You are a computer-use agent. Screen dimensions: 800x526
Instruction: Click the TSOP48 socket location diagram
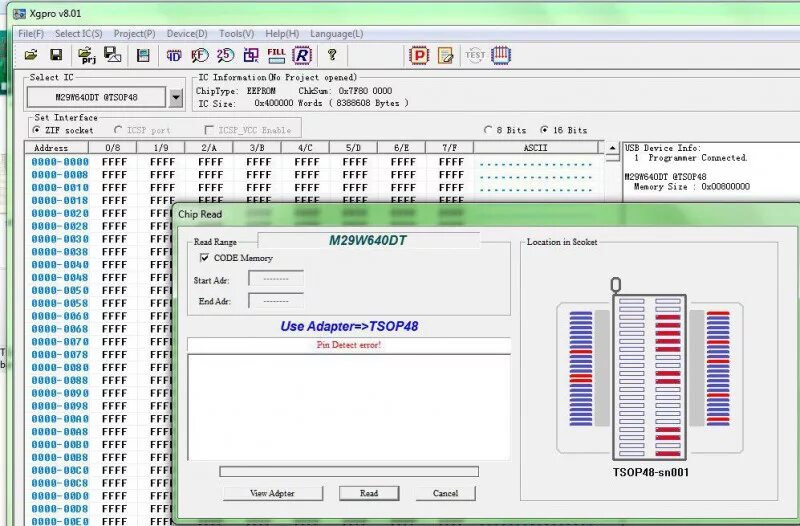[649, 378]
